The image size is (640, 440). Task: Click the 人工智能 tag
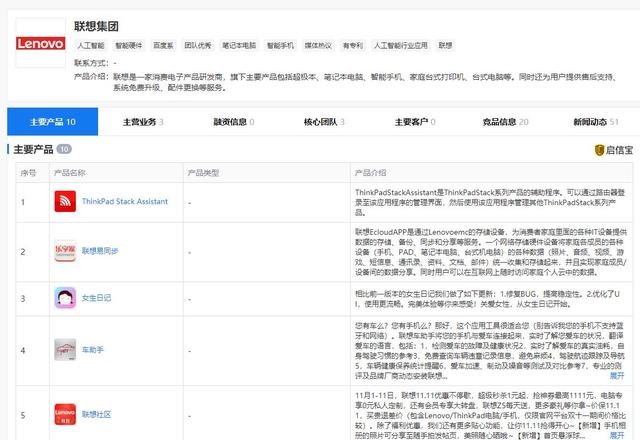90,45
